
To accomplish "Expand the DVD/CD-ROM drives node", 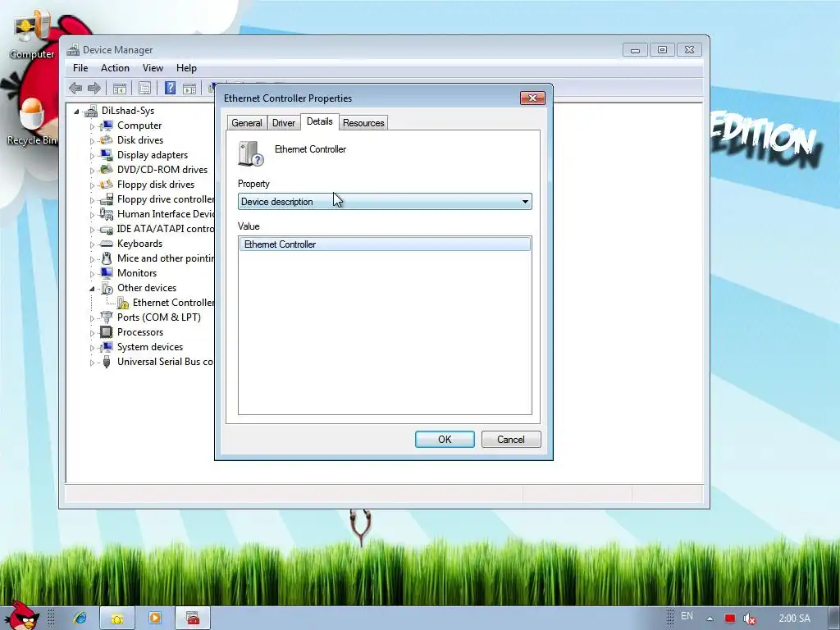I will pyautogui.click(x=92, y=171).
